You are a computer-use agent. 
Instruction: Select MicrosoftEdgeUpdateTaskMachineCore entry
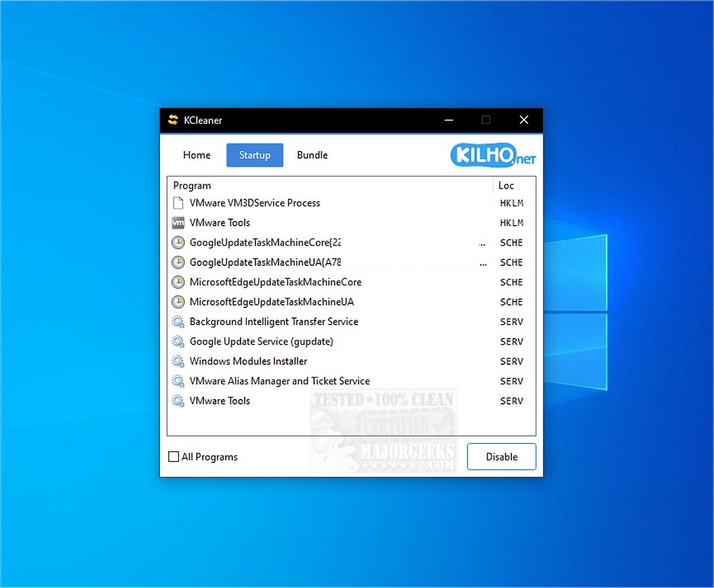pyautogui.click(x=351, y=282)
